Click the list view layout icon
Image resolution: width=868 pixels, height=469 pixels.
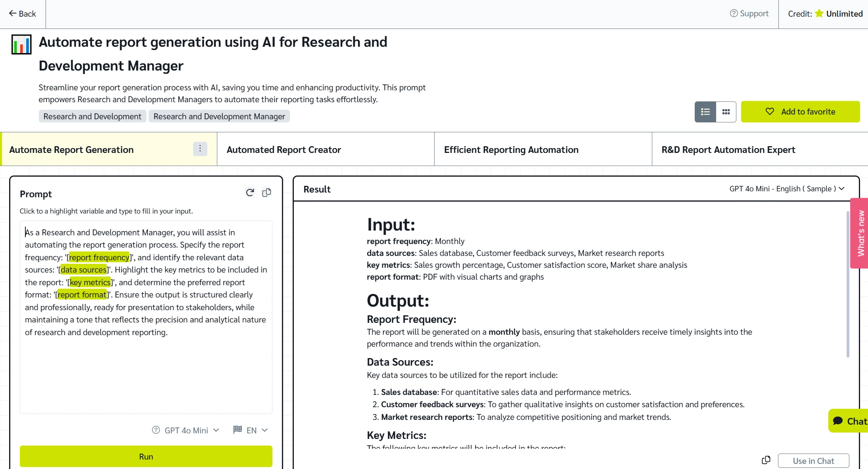pyautogui.click(x=705, y=111)
